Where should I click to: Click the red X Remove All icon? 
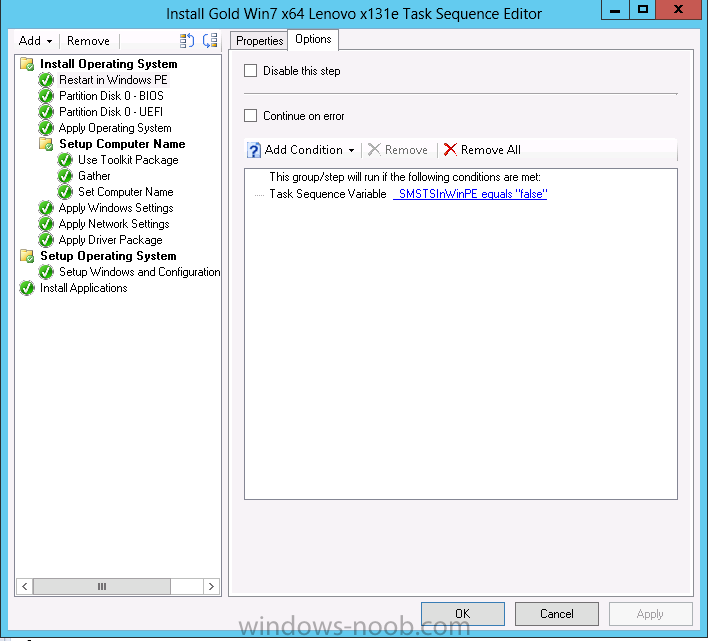pyautogui.click(x=450, y=149)
